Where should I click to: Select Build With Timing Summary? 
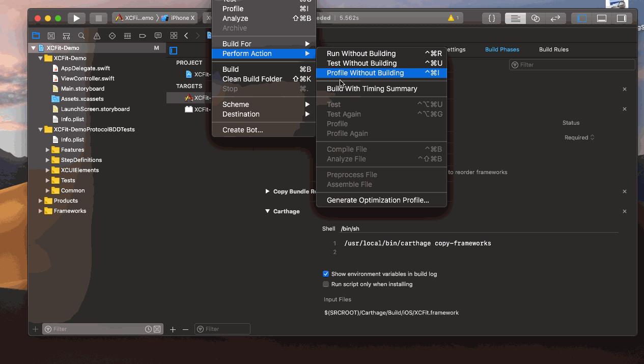pyautogui.click(x=381, y=89)
